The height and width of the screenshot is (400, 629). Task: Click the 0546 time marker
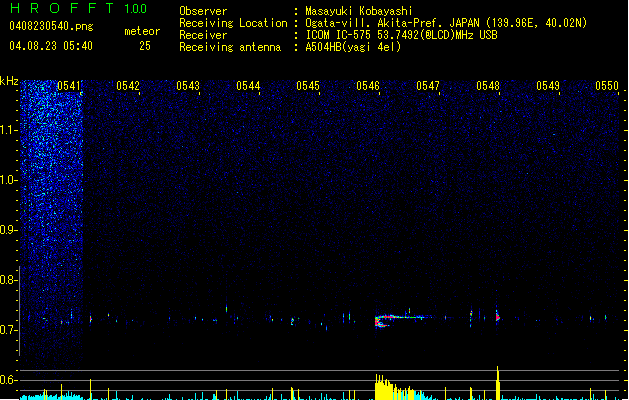(368, 86)
